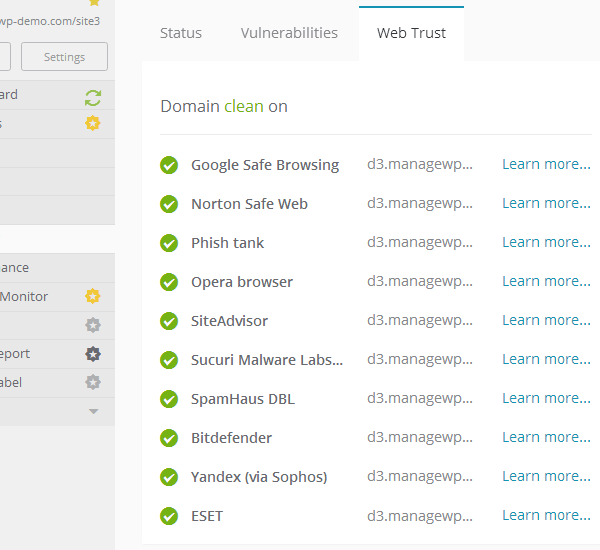Open Learn more for SpamHaus DBL
Viewport: 600px width, 550px height.
coord(546,398)
